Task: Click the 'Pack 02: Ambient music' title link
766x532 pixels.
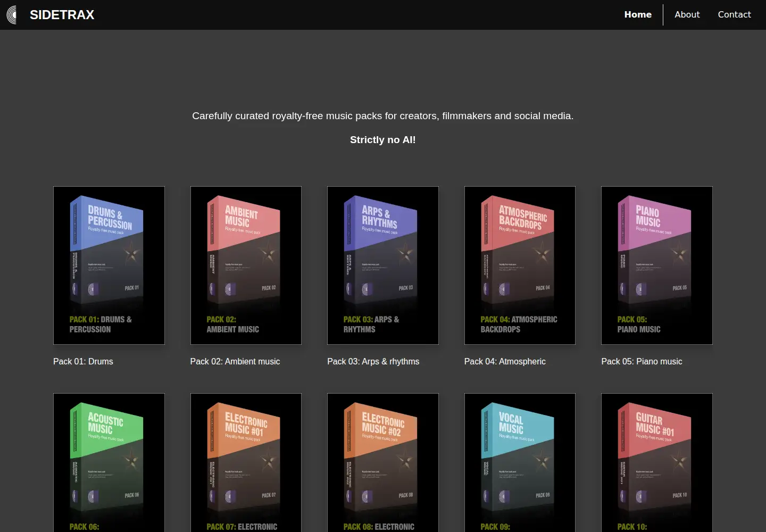Action: pyautogui.click(x=235, y=361)
